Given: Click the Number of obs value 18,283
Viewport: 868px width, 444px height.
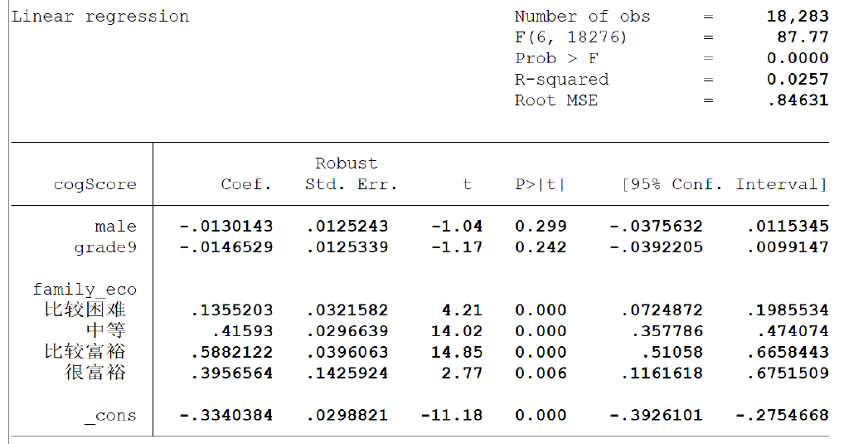Looking at the screenshot, I should (x=798, y=17).
